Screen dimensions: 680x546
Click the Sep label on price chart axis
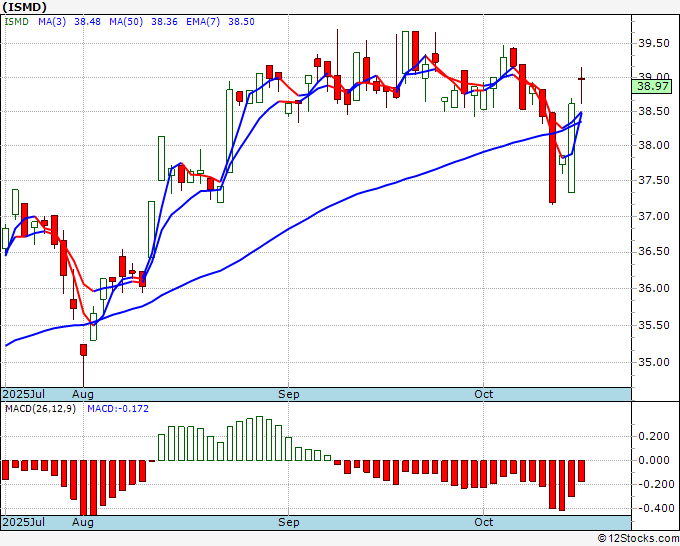289,394
